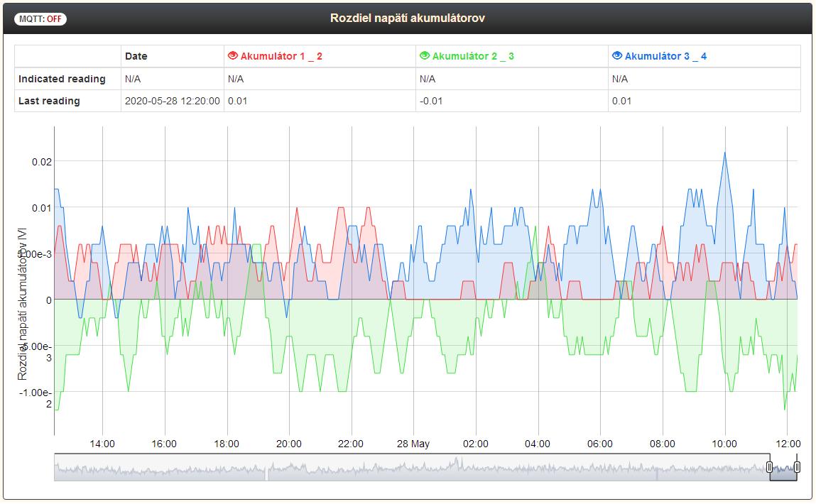
Task: Toggle green eye icon for Akumulátor 2 _ 3
Action: [424, 56]
